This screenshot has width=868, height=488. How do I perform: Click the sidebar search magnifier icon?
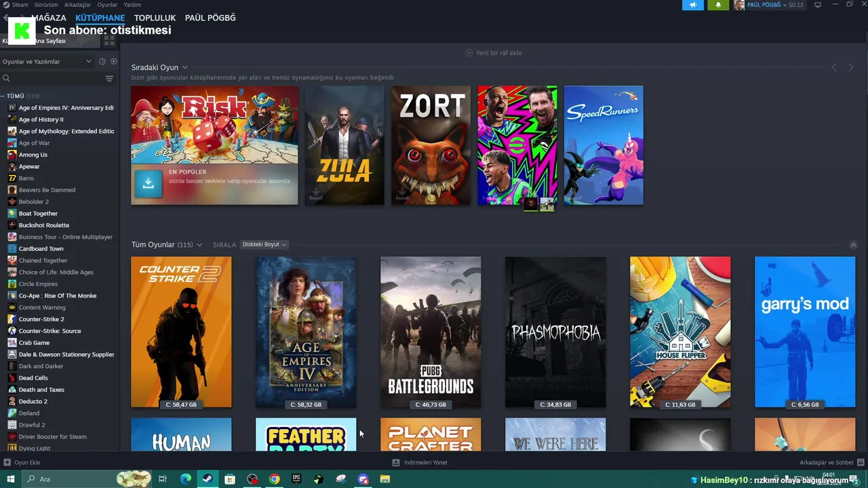[x=7, y=79]
